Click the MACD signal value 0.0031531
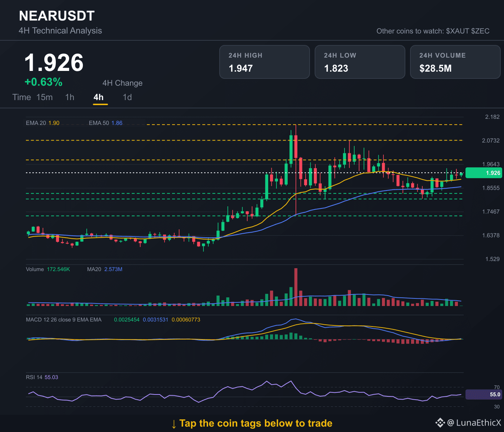Screen dimensions: 504x432 click(156, 320)
